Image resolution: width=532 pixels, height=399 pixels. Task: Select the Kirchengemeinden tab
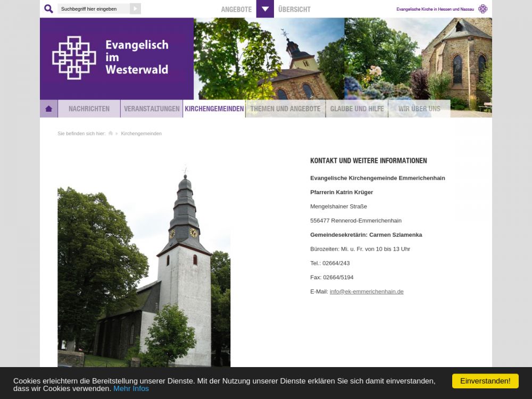(x=214, y=109)
